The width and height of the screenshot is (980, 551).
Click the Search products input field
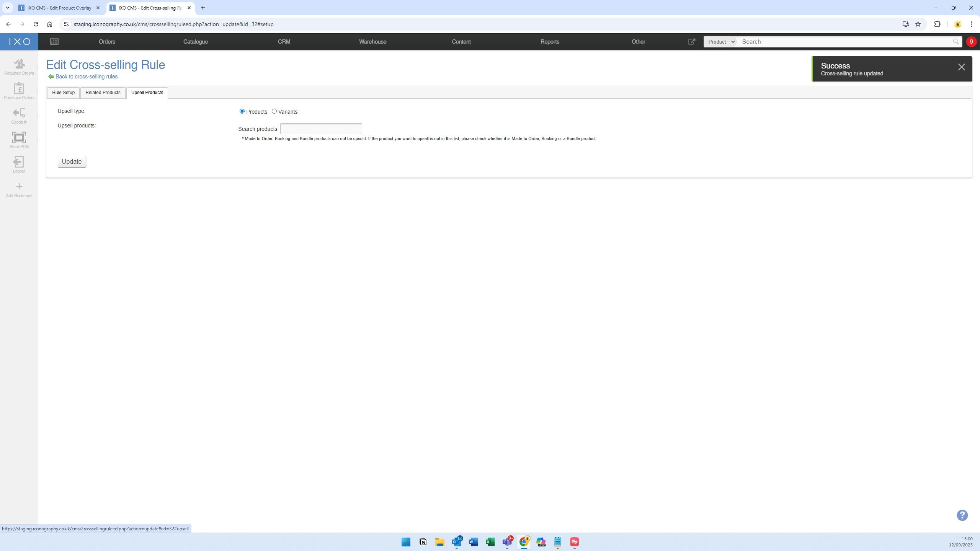(321, 129)
